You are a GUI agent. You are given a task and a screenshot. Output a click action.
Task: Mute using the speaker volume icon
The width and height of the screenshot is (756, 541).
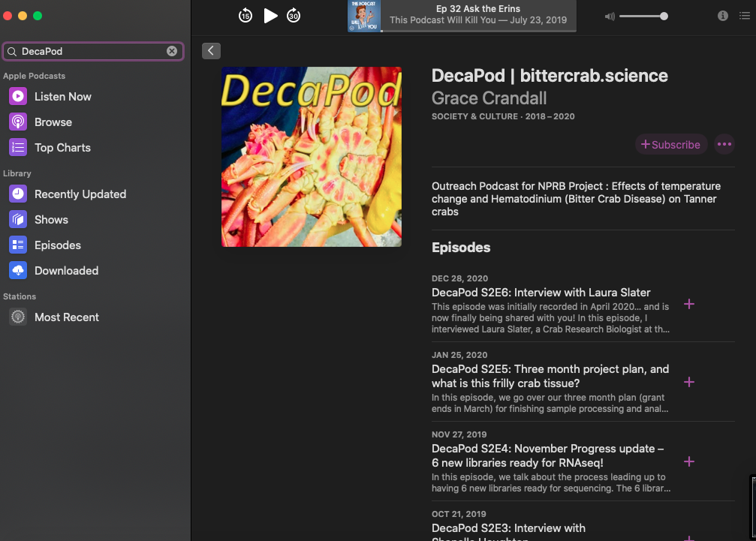[x=610, y=17]
